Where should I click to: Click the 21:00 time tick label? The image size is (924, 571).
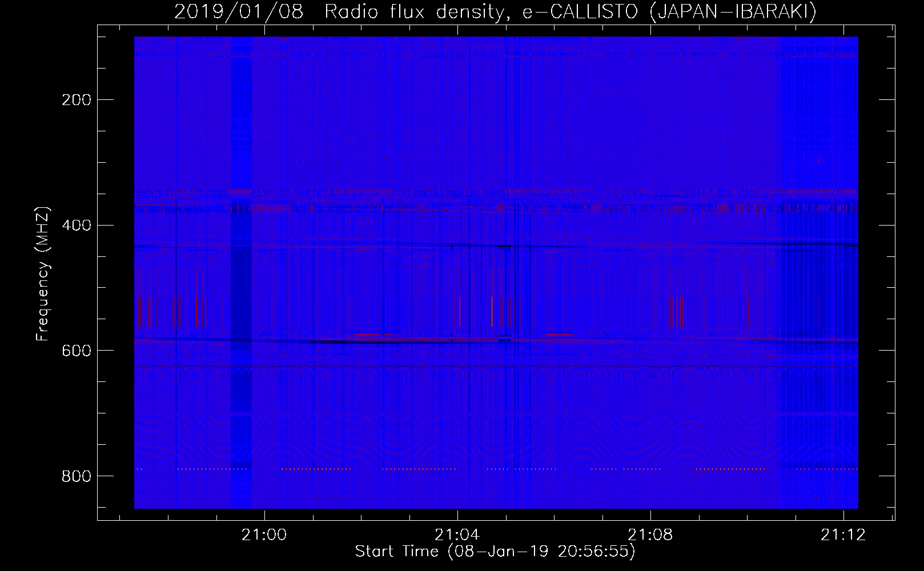[x=264, y=535]
